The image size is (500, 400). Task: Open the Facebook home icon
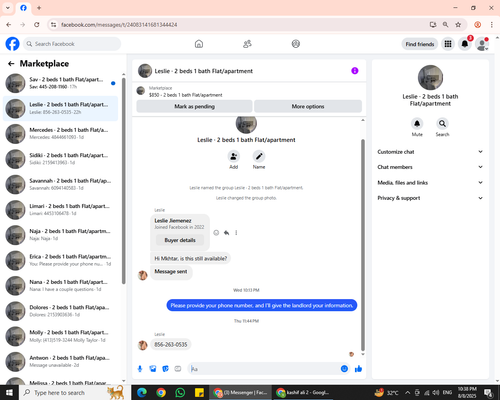click(199, 44)
